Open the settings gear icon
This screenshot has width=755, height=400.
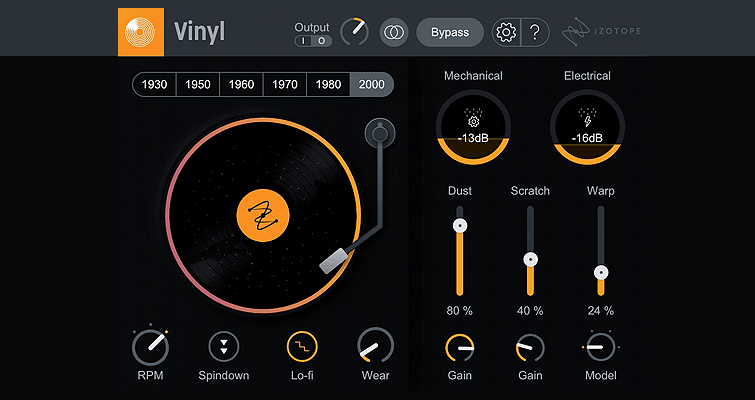point(506,32)
